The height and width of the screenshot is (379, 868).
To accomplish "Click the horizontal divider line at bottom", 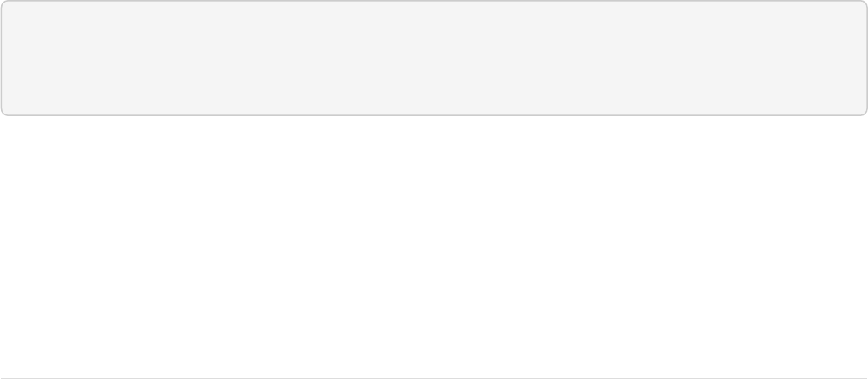I will (x=434, y=377).
